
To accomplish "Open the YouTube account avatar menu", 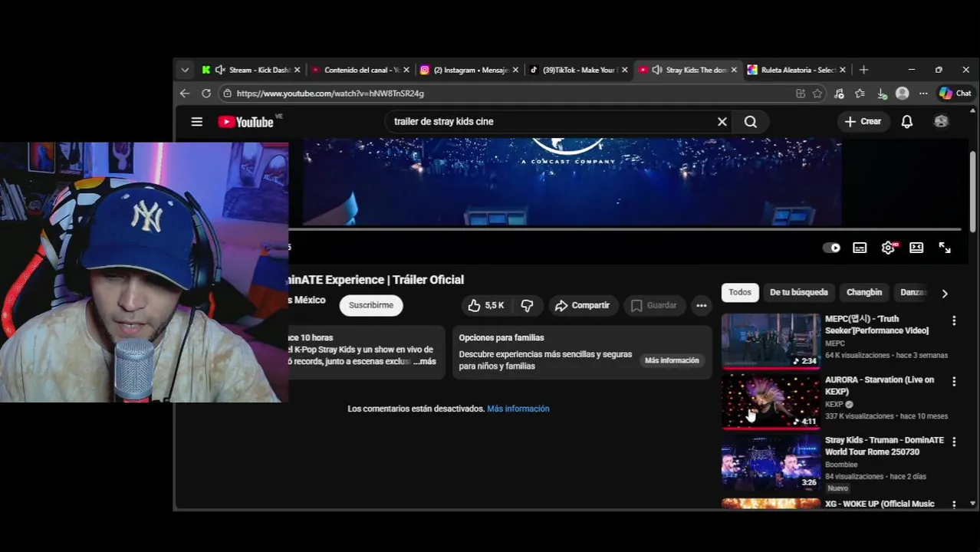I will click(x=941, y=122).
